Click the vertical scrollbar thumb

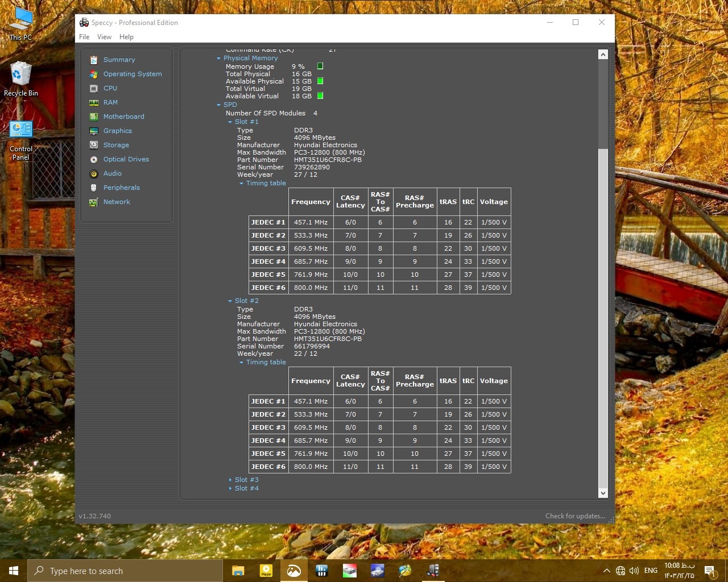click(x=603, y=318)
